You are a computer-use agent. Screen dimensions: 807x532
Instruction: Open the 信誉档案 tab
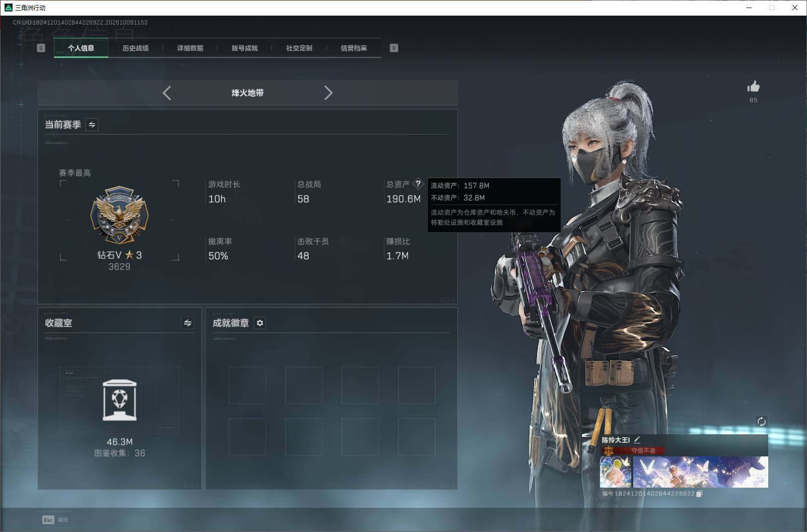pos(354,48)
